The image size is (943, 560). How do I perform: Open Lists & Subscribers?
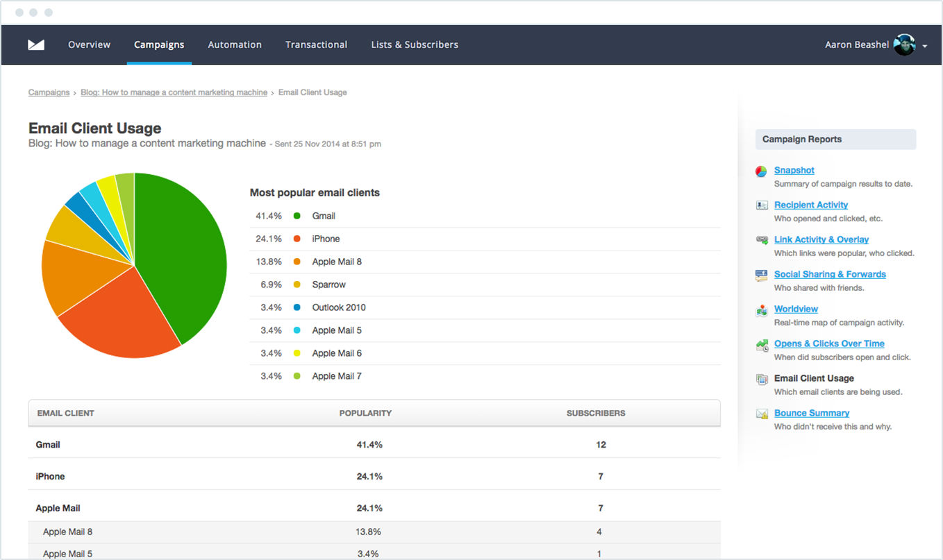415,44
